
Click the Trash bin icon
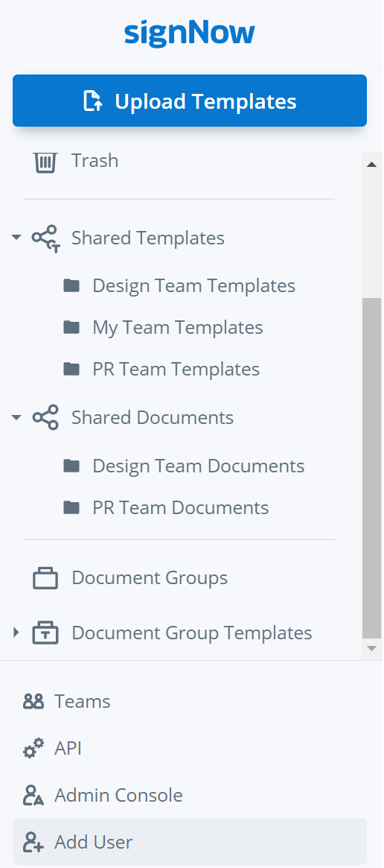pos(45,162)
